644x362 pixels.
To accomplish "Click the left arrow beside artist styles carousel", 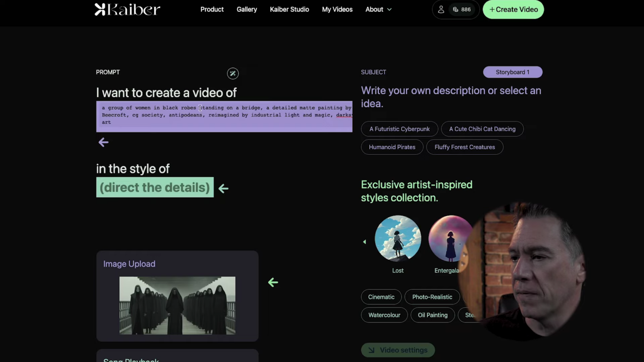I will coord(364,241).
